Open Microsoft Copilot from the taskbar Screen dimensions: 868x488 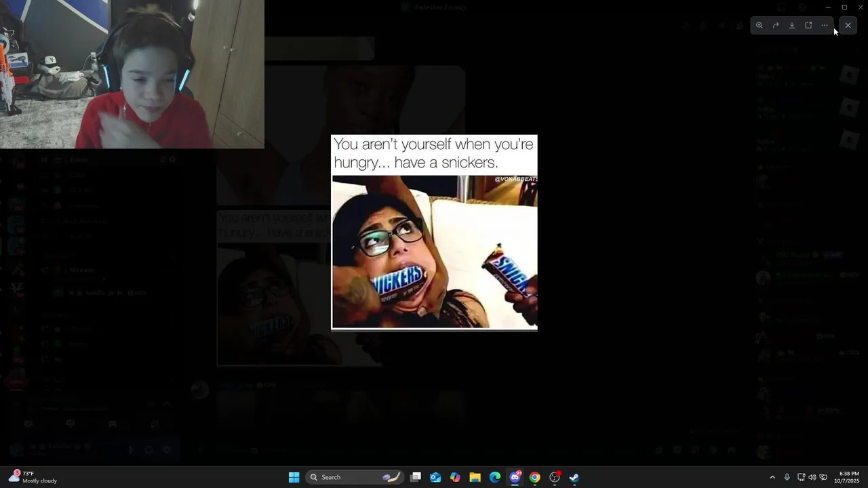[x=455, y=477]
